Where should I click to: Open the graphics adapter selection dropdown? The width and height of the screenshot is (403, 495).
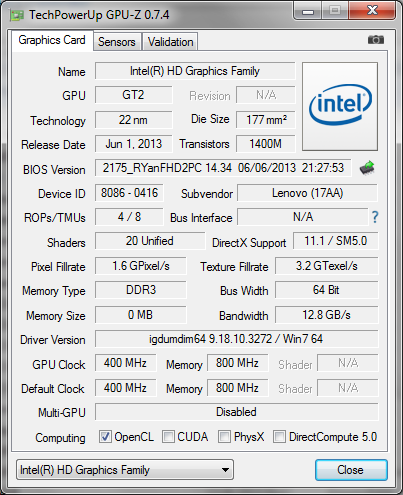[125, 470]
